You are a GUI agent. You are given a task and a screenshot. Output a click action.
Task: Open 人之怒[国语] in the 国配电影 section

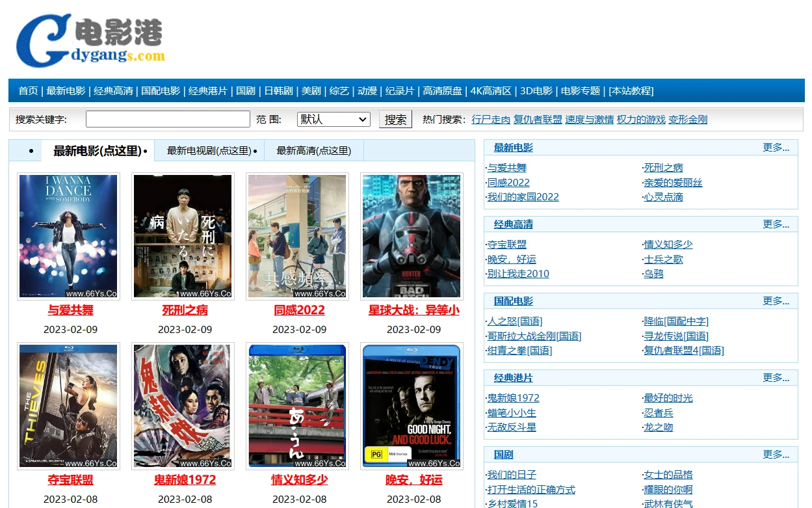512,321
